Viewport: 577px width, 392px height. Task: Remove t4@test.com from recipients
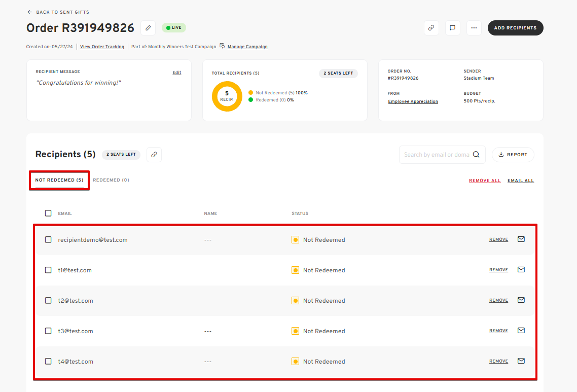498,362
